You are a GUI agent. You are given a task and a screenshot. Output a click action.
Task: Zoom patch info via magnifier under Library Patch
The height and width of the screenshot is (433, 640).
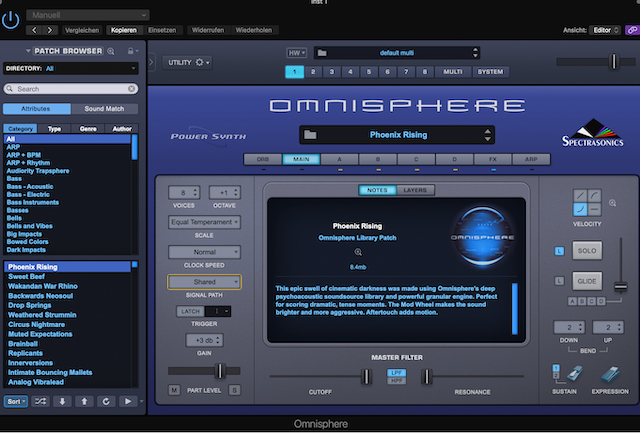coord(358,252)
